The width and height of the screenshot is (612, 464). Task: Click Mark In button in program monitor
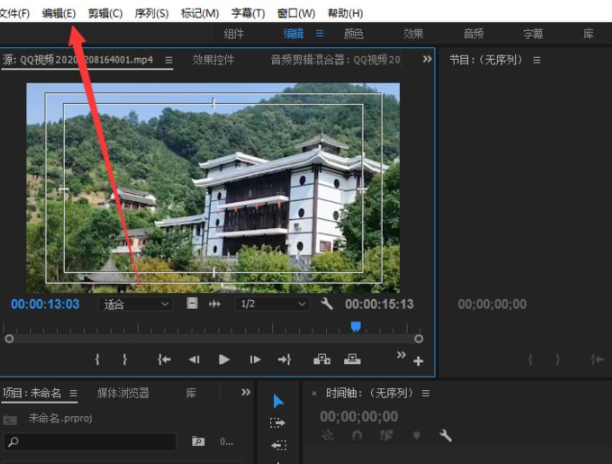tap(530, 359)
